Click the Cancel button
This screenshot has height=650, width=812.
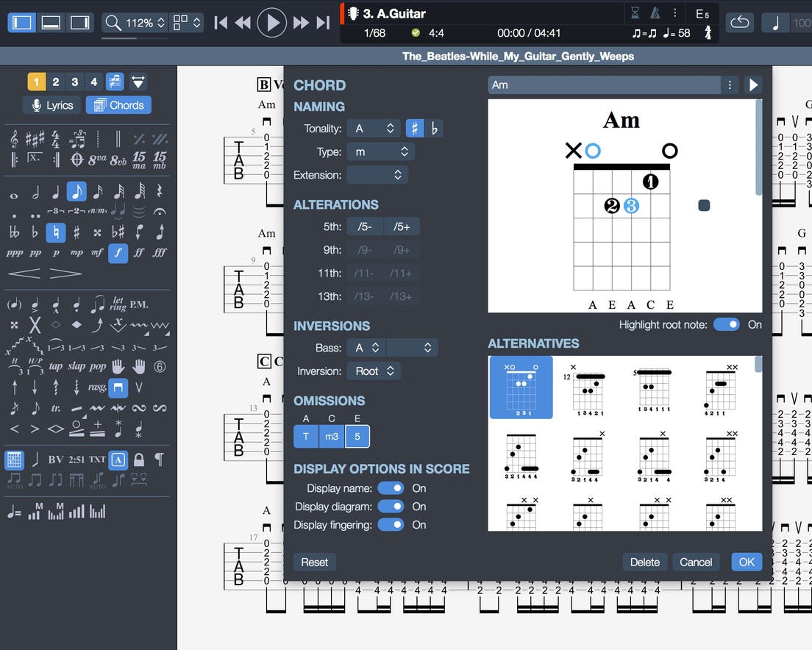click(x=696, y=562)
